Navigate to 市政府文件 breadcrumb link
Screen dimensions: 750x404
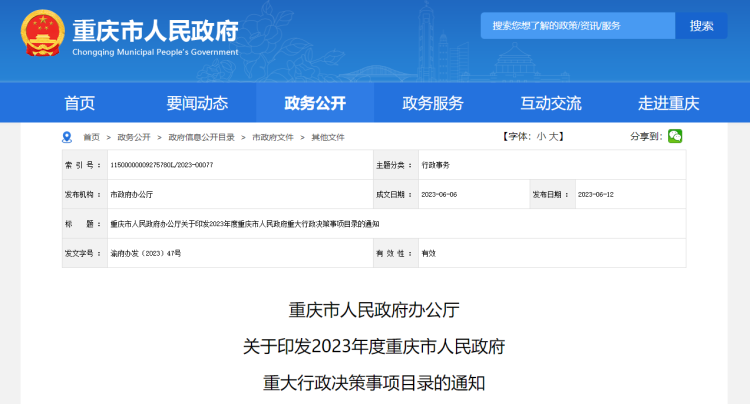tap(273, 137)
